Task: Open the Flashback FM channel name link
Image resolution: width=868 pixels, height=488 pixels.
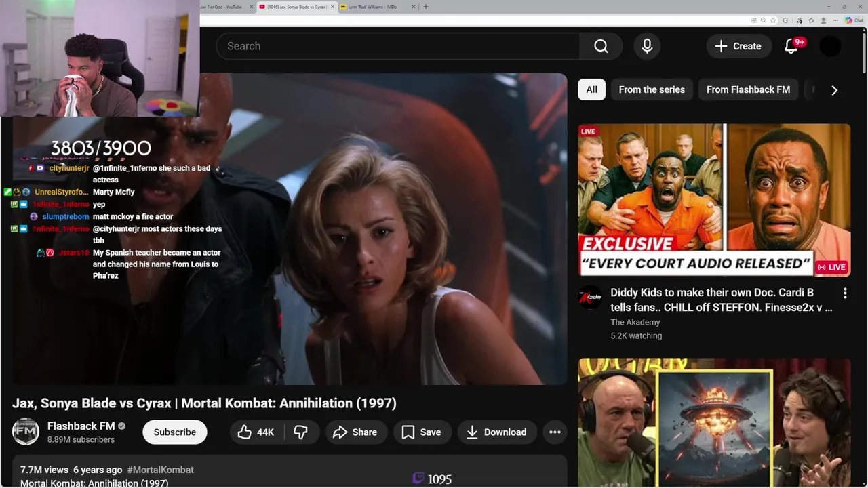Action: pyautogui.click(x=81, y=426)
